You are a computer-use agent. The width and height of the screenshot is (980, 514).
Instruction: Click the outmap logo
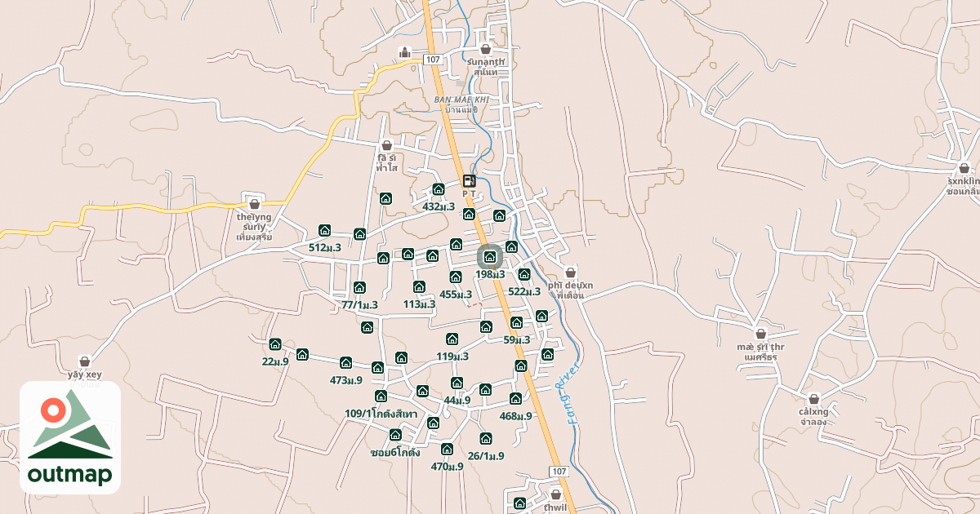click(70, 437)
